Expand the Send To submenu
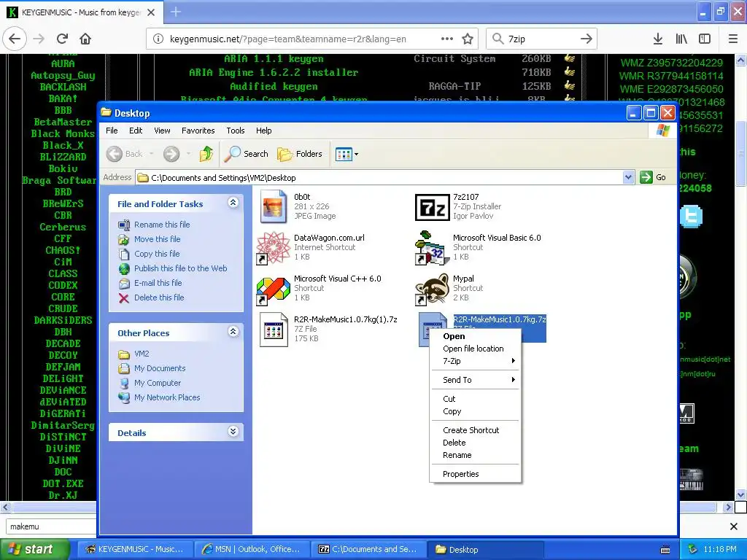The height and width of the screenshot is (560, 747). click(x=474, y=379)
